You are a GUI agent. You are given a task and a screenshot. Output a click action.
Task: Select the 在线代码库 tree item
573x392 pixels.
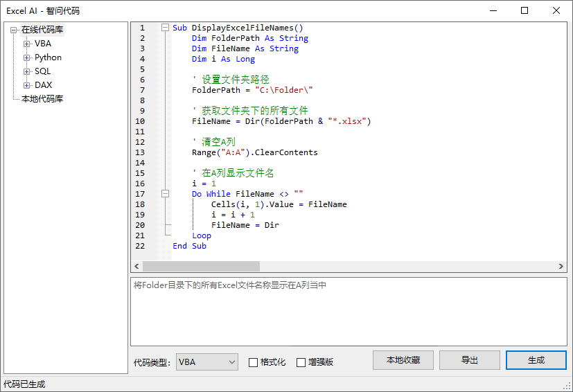(x=42, y=30)
